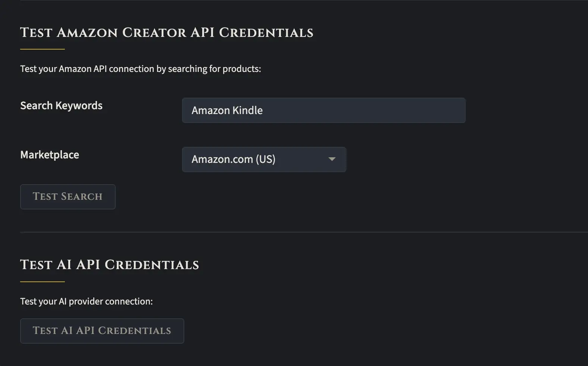The height and width of the screenshot is (366, 588).
Task: Click the "Test AI API Credentials" section heading
Action: 109,265
